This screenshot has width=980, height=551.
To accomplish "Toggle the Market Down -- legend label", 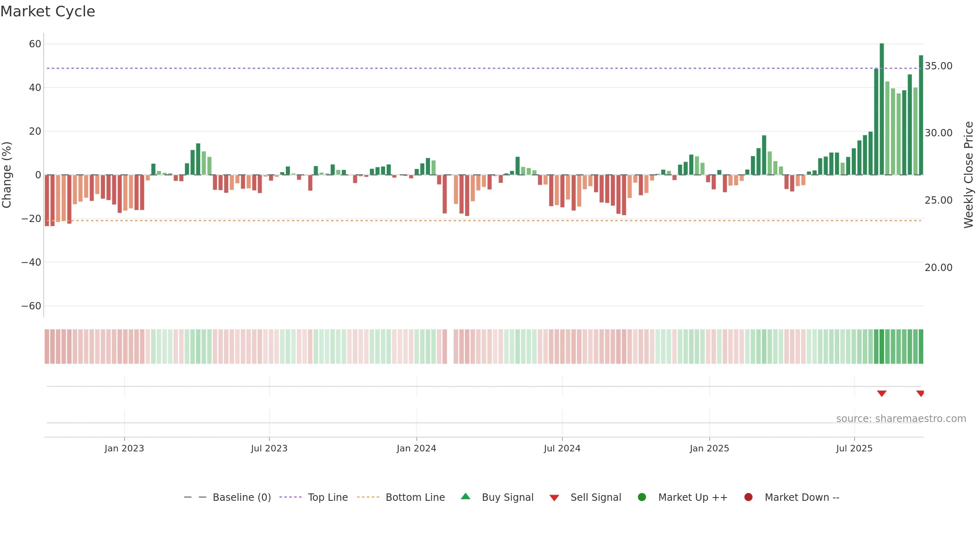I will point(802,497).
